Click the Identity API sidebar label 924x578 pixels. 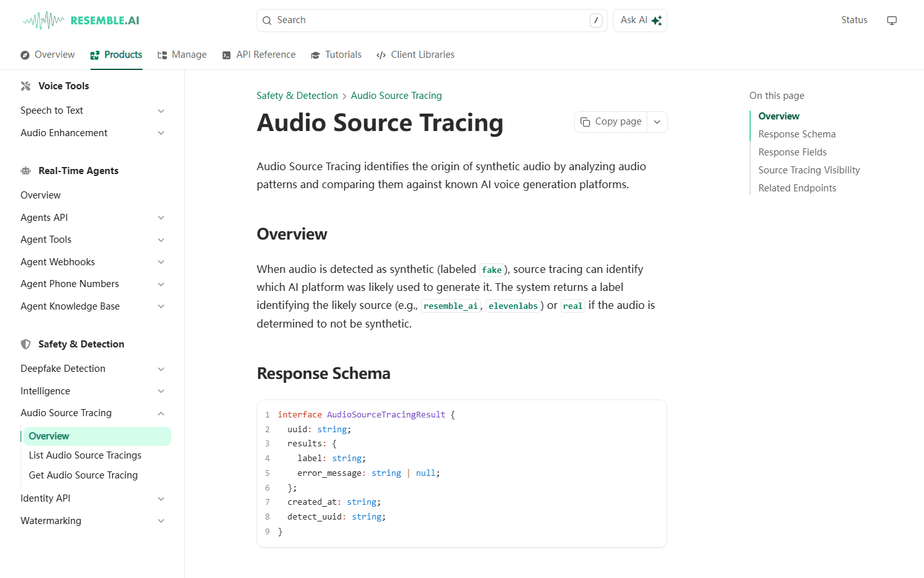pyautogui.click(x=46, y=498)
